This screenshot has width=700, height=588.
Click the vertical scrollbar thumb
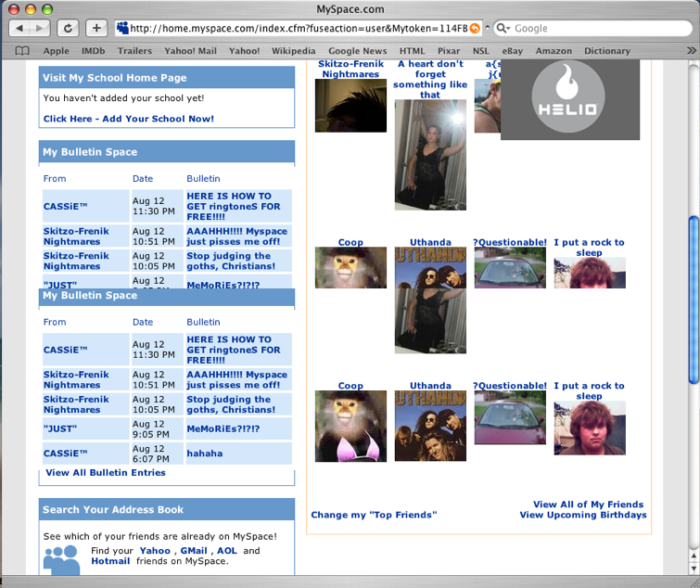694,300
